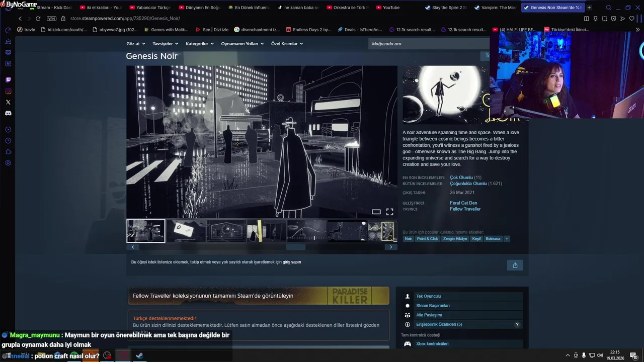The width and height of the screenshot is (644, 362).
Task: Open publisher Fellow Traveller page
Action: point(465,209)
